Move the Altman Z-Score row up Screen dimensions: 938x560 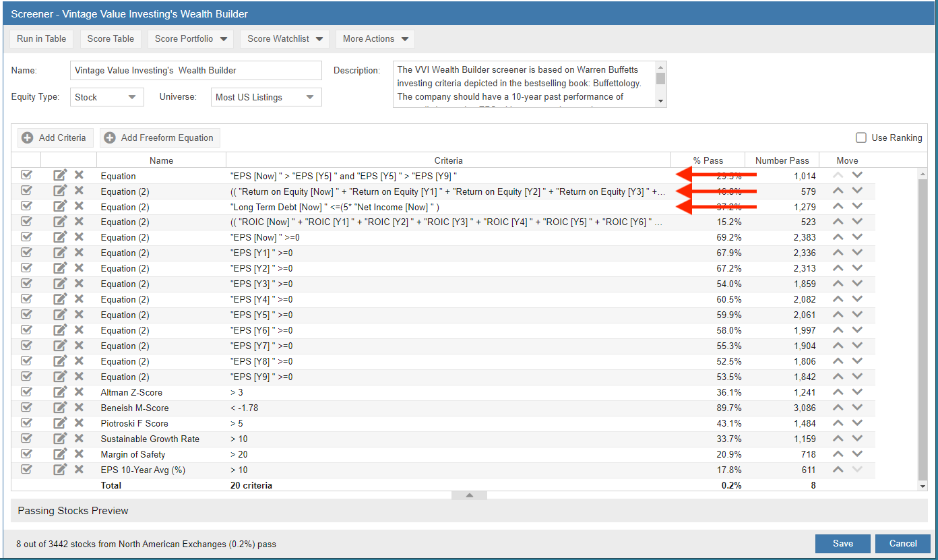click(x=838, y=392)
